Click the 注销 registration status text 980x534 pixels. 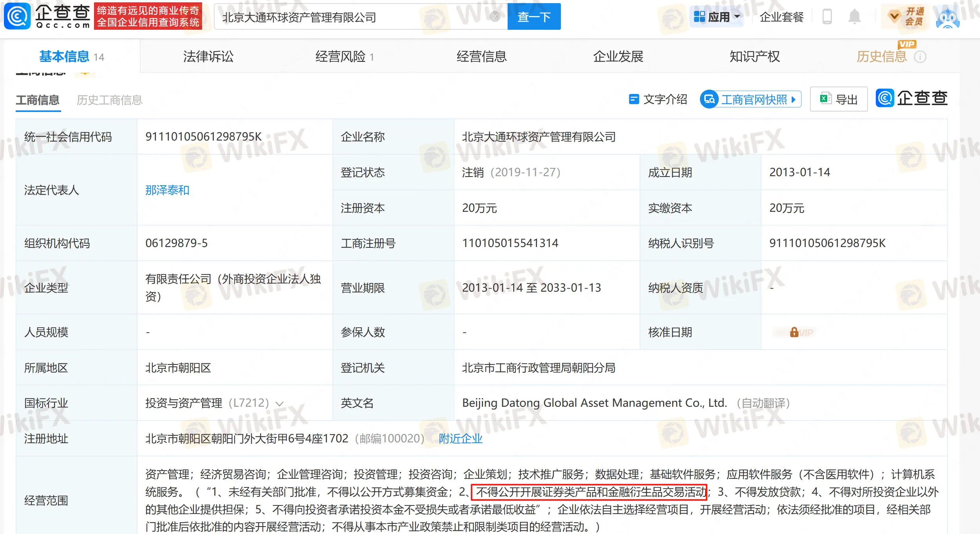coord(473,172)
